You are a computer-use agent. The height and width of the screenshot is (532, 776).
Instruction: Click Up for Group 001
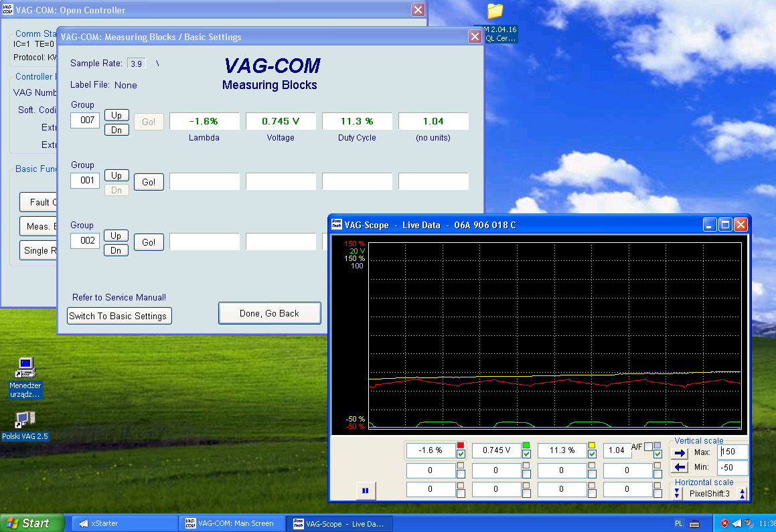click(117, 175)
